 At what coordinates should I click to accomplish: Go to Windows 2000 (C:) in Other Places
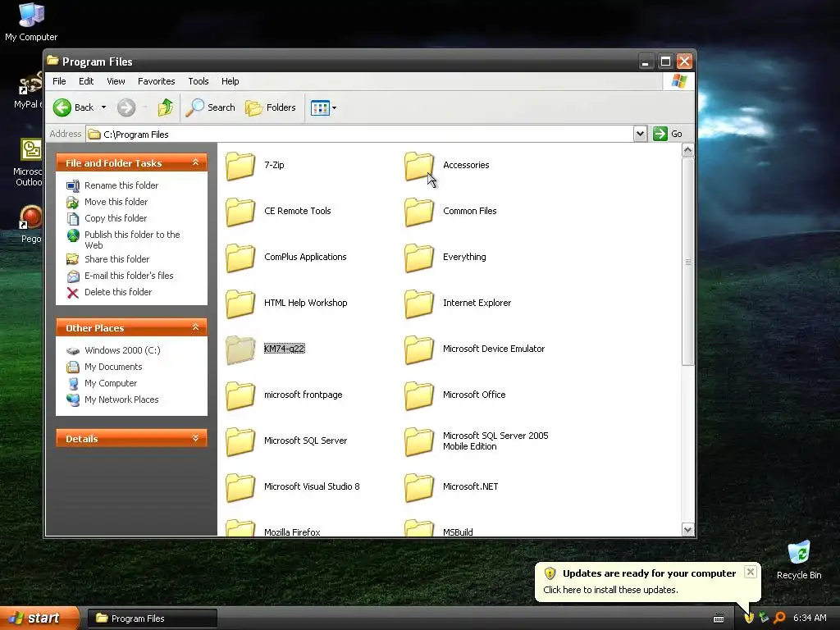pos(122,350)
